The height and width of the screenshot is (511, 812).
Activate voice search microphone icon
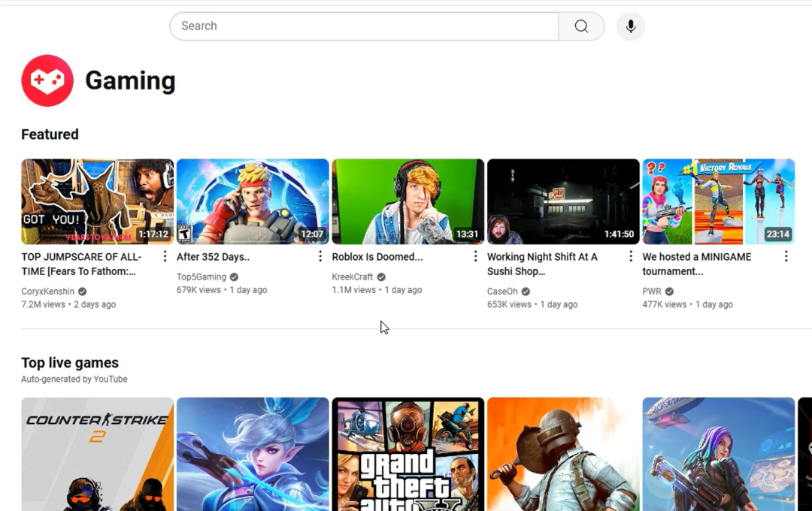(631, 26)
